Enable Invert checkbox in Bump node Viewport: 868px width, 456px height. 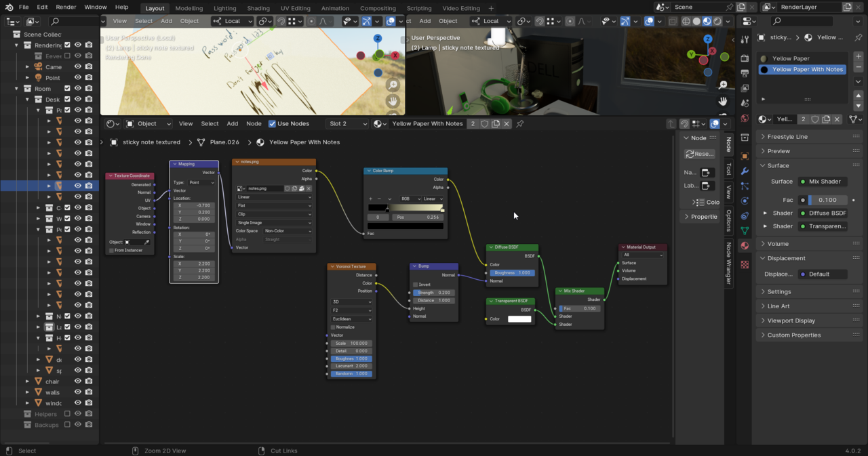click(416, 285)
